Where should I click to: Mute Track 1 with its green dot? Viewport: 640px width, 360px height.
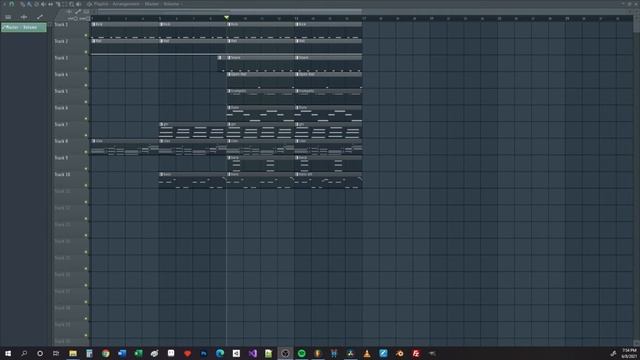click(x=86, y=35)
